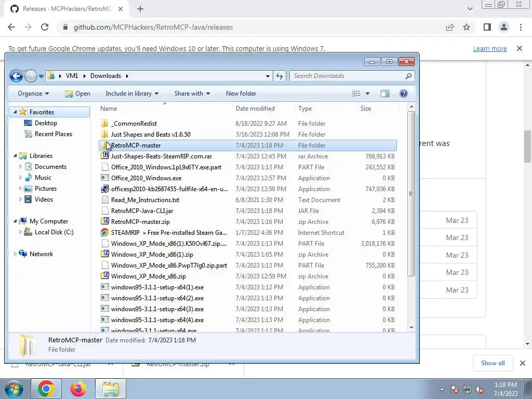Open the Share with menu
The height and width of the screenshot is (399, 532).
pos(192,94)
